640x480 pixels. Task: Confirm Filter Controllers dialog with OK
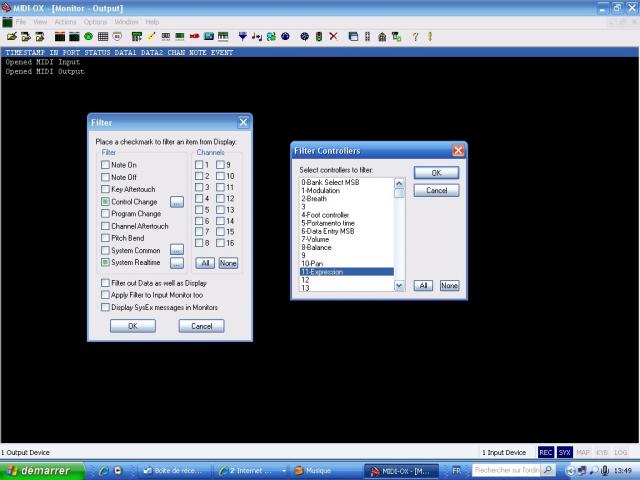tap(436, 173)
